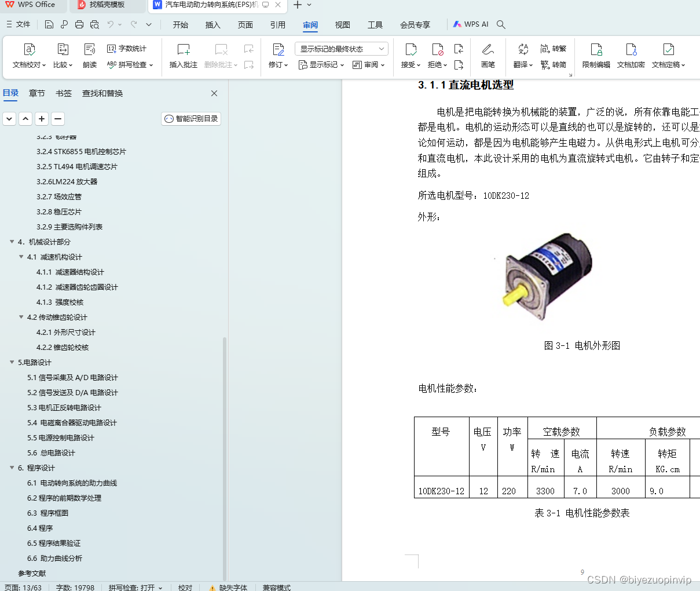This screenshot has height=591, width=700.
Task: Click the print preview icon
Action: click(x=94, y=24)
